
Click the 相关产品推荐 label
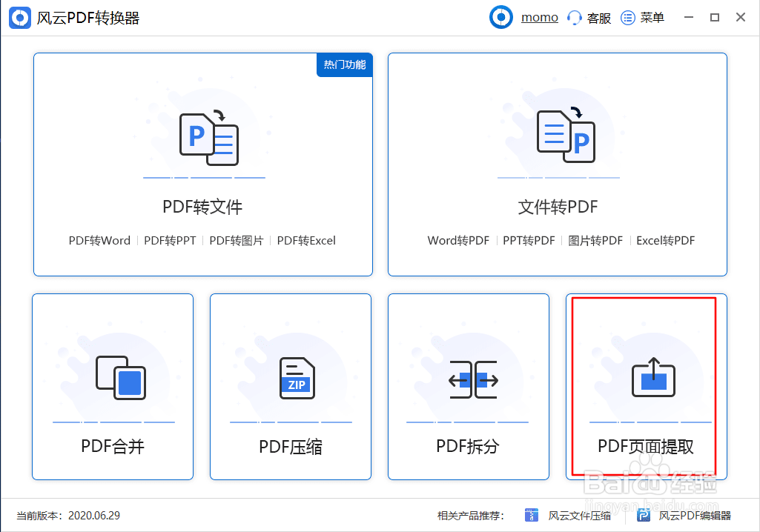471,516
